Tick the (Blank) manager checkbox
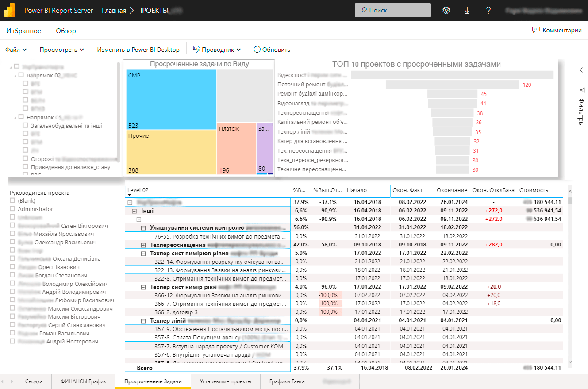This screenshot has width=588, height=389. point(12,201)
